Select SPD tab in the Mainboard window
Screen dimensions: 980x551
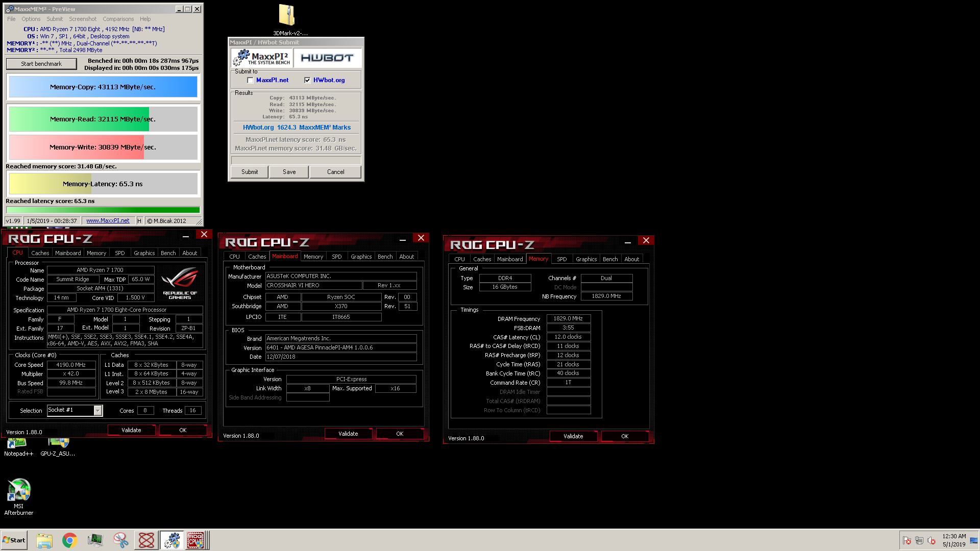click(337, 257)
